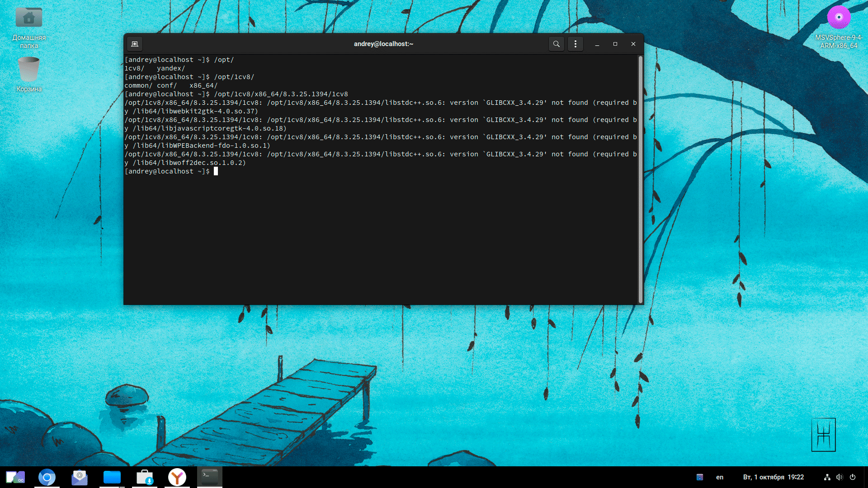Image resolution: width=868 pixels, height=488 pixels.
Task: Open the MSVSphere 9.4 ARM disc icon
Action: (839, 27)
